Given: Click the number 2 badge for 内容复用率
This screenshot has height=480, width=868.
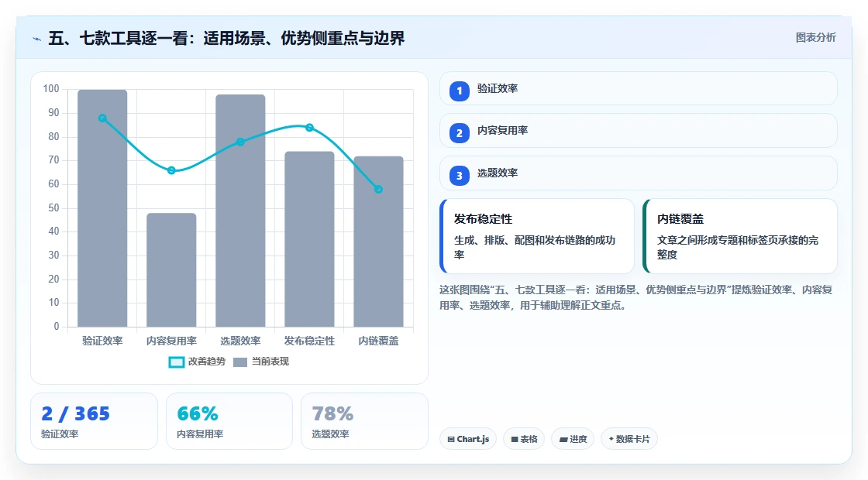Looking at the screenshot, I should (459, 133).
